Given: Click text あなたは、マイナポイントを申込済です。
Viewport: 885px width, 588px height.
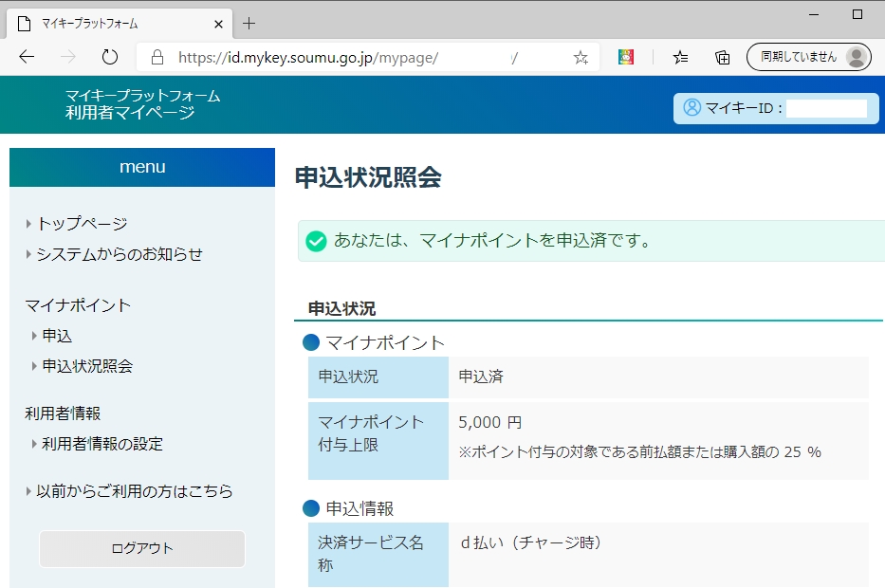Looking at the screenshot, I should click(492, 240).
